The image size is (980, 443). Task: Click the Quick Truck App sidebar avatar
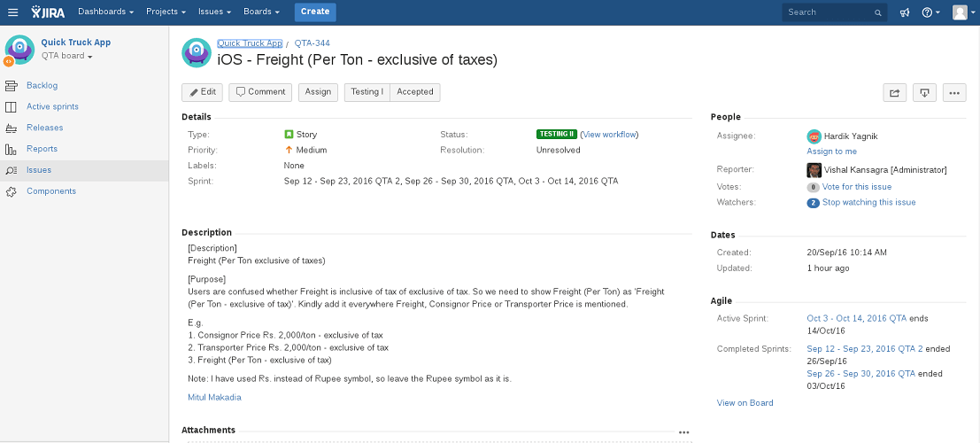[19, 50]
